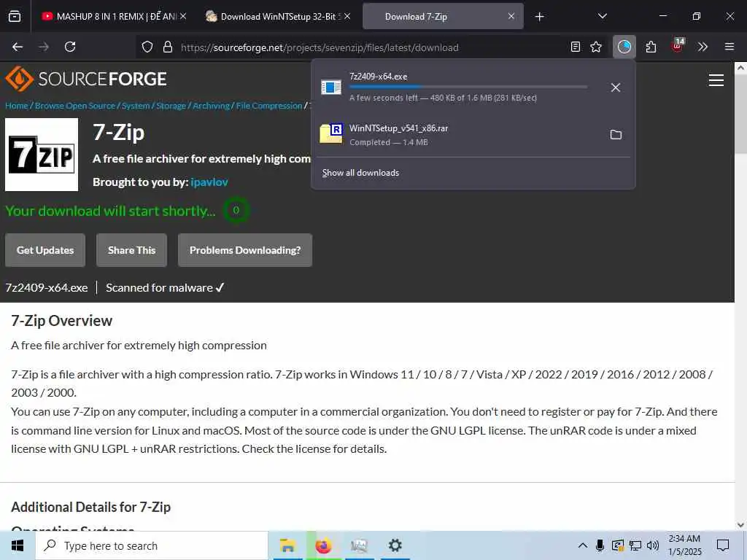Screen dimensions: 747x560
Task: Open Firefox from the taskbar
Action: click(x=323, y=545)
